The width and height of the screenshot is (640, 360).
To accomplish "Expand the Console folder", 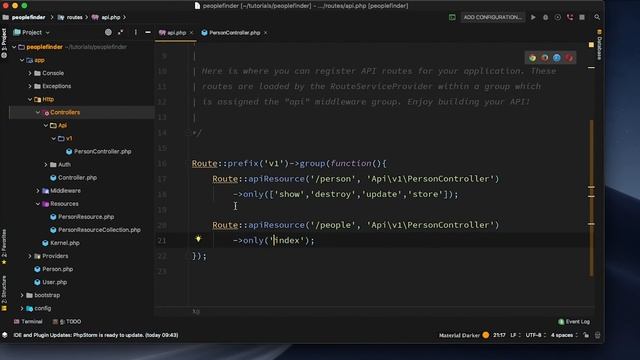I will [30, 73].
